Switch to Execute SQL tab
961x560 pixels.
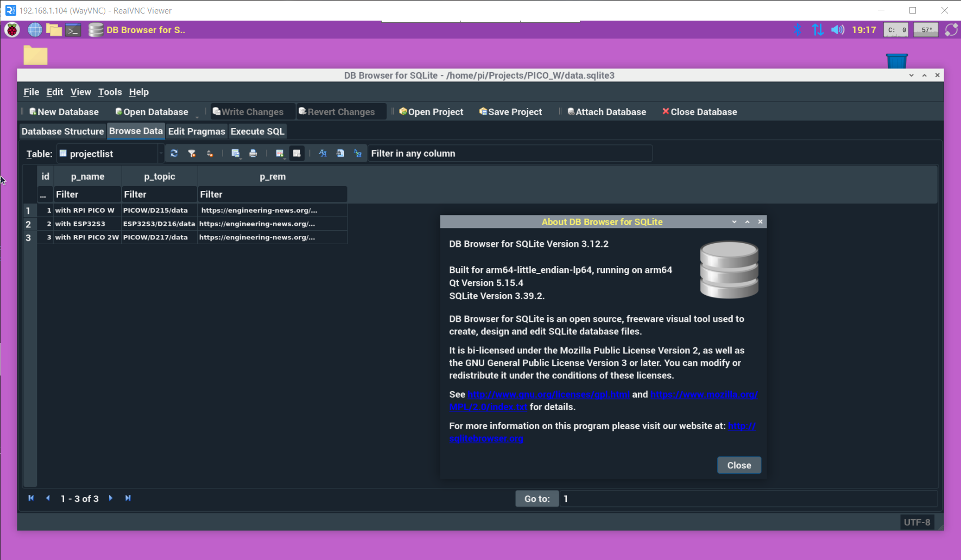pos(257,131)
